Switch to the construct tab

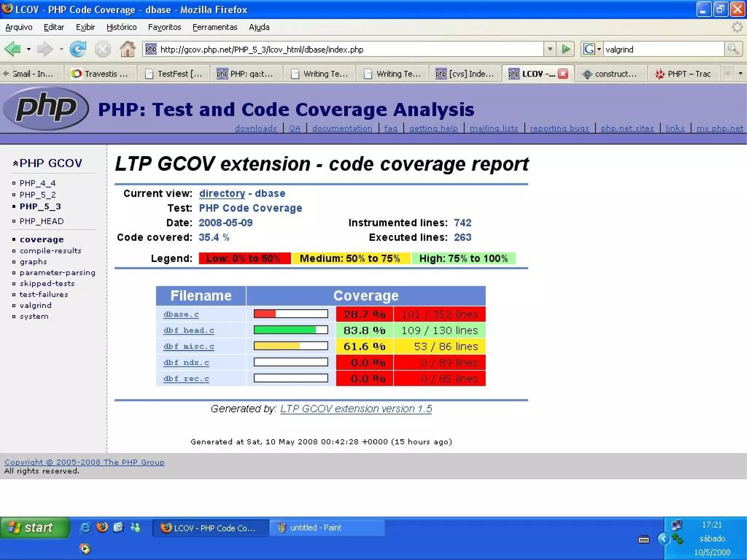pos(611,74)
